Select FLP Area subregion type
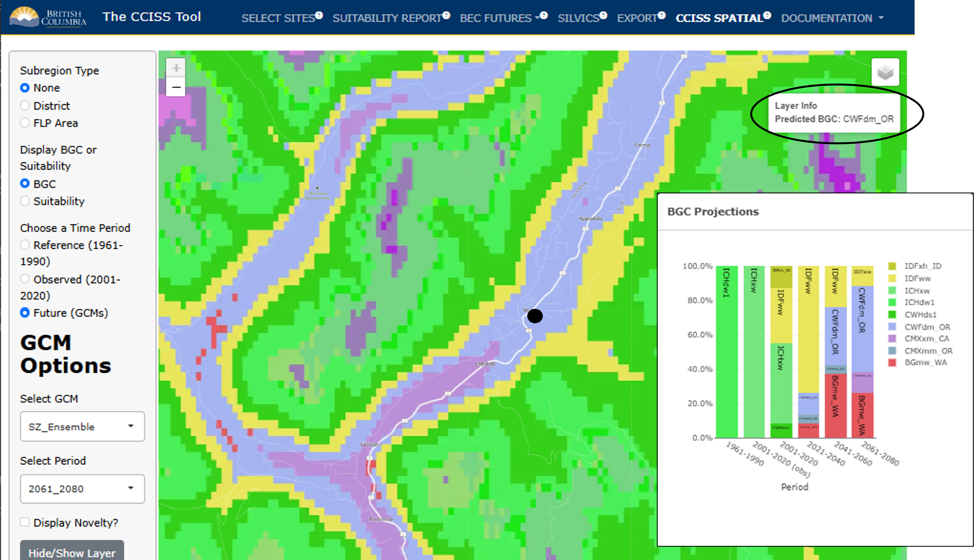 coord(25,123)
